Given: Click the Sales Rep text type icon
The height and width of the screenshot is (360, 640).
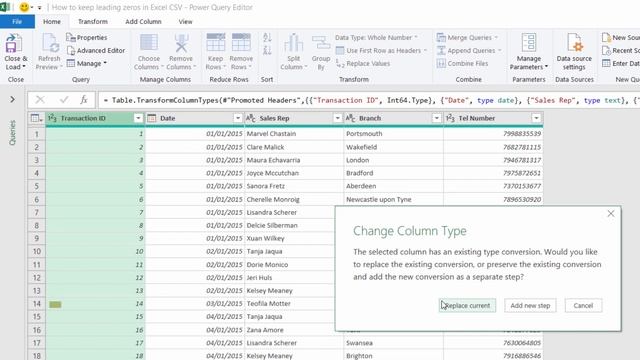Looking at the screenshot, I should pyautogui.click(x=251, y=118).
